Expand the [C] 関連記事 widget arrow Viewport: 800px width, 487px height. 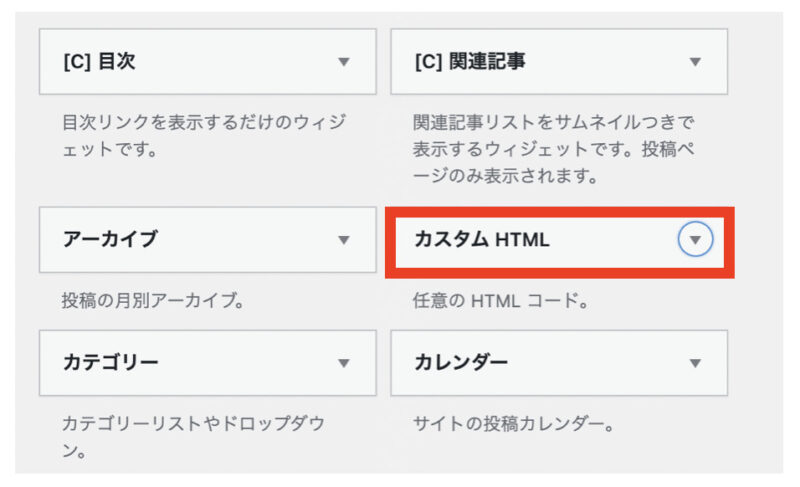[695, 62]
